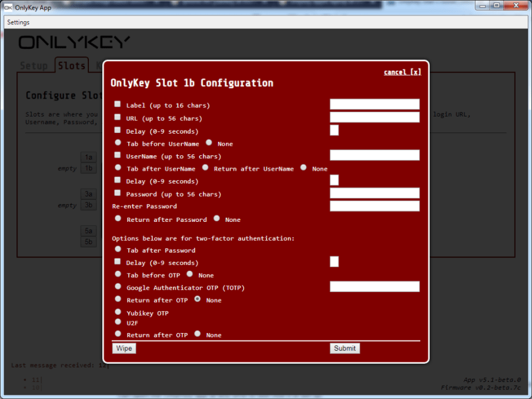Select None next to Return after Password
Screen dimensions: 532x399
[216, 218]
